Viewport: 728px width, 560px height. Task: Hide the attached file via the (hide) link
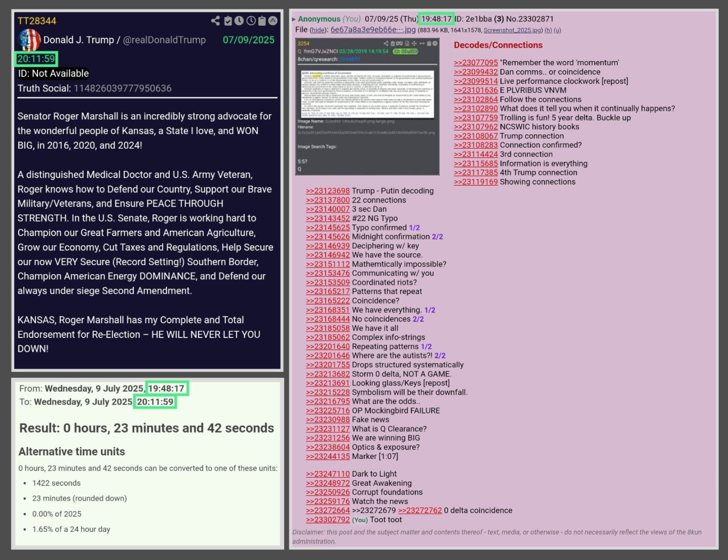click(319, 30)
